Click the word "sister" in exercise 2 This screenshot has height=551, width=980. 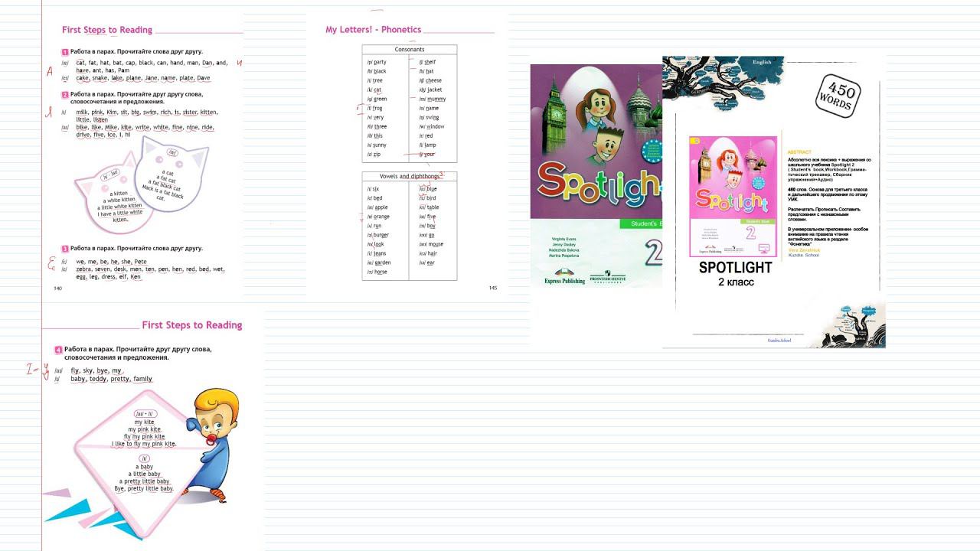coord(190,112)
